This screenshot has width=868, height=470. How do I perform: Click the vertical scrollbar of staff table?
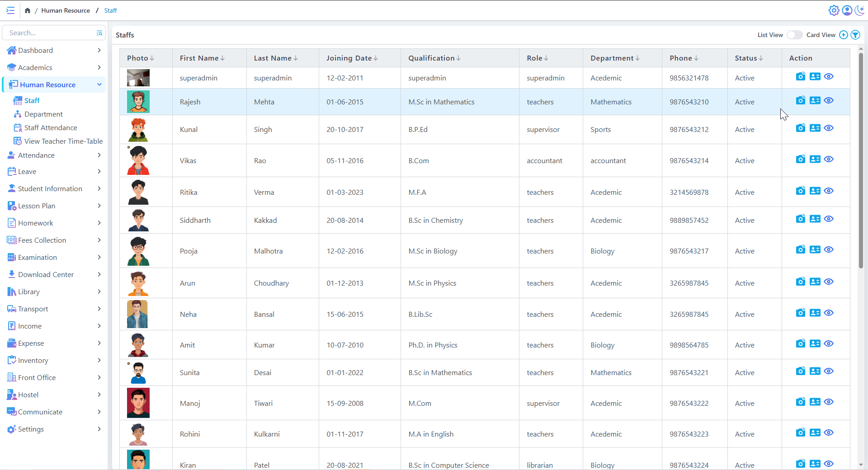point(861,158)
